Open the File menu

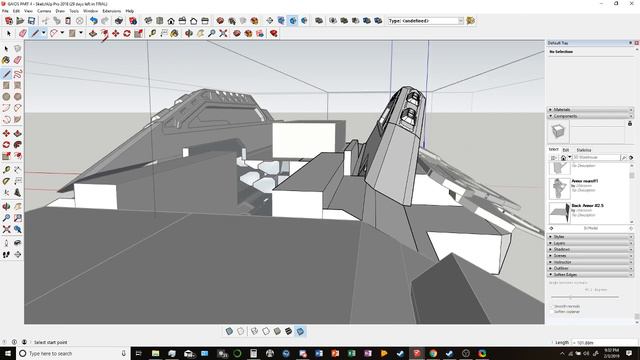tap(5, 11)
